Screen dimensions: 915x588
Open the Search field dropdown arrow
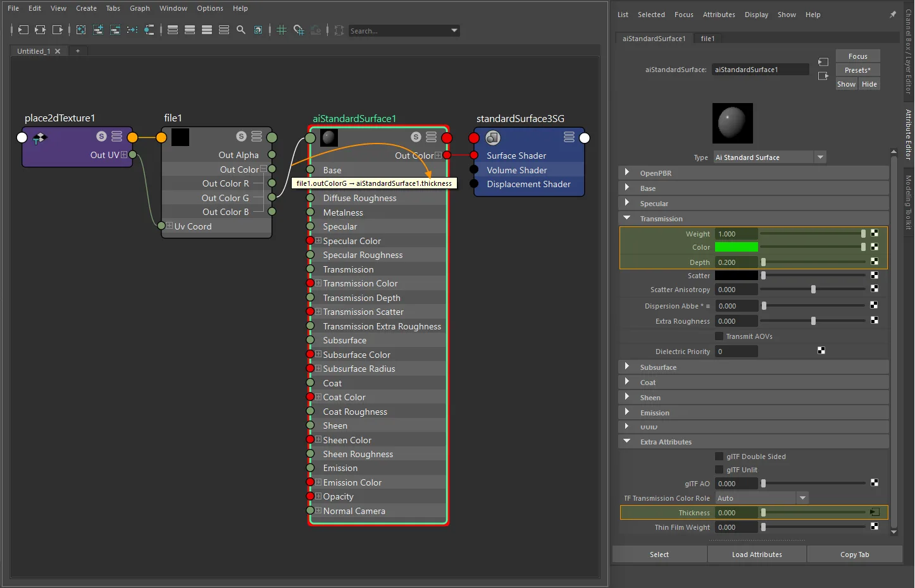[x=454, y=30]
